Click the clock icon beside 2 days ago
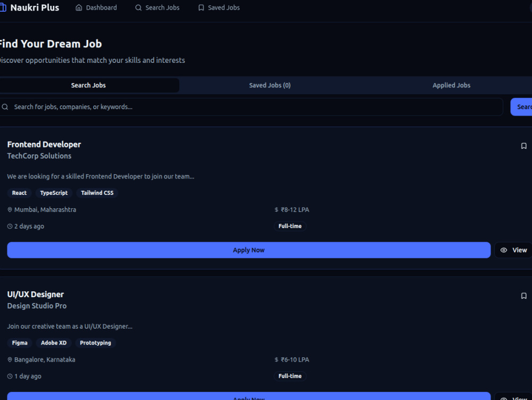 (10, 226)
